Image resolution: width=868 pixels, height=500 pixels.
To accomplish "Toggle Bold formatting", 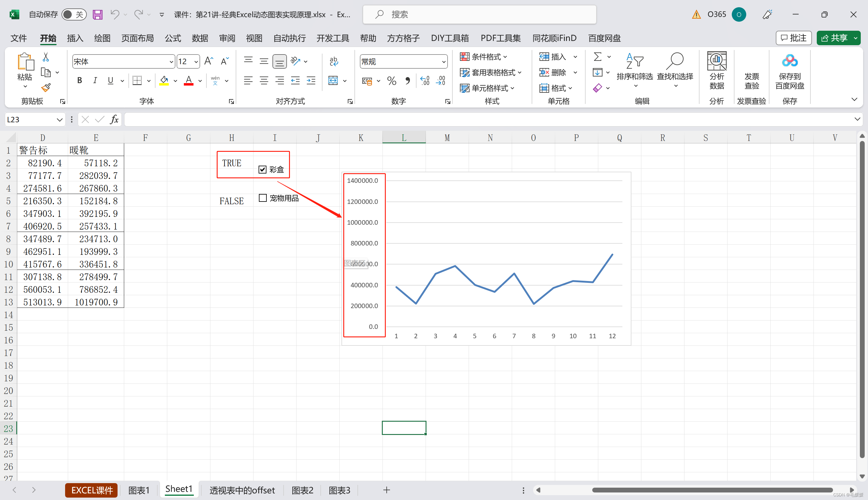I will (79, 80).
